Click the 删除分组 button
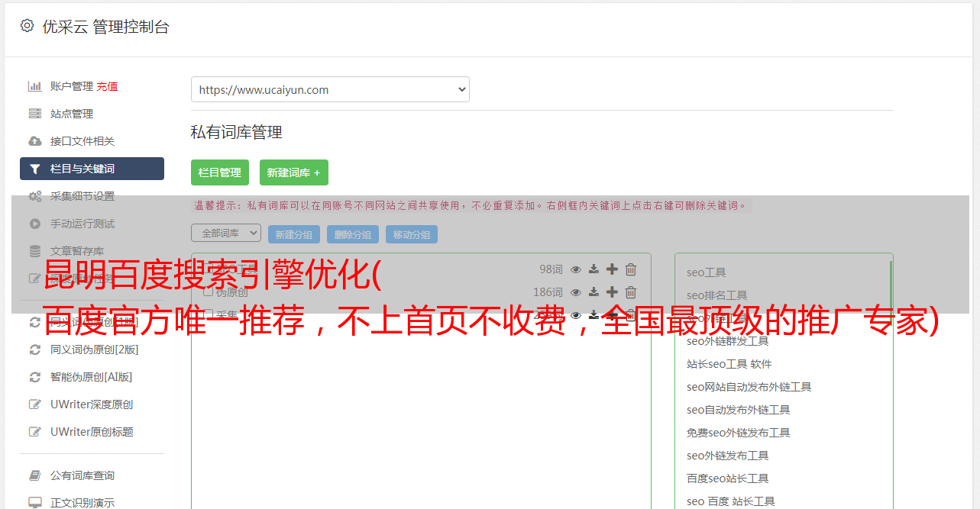The image size is (980, 509). click(x=353, y=234)
